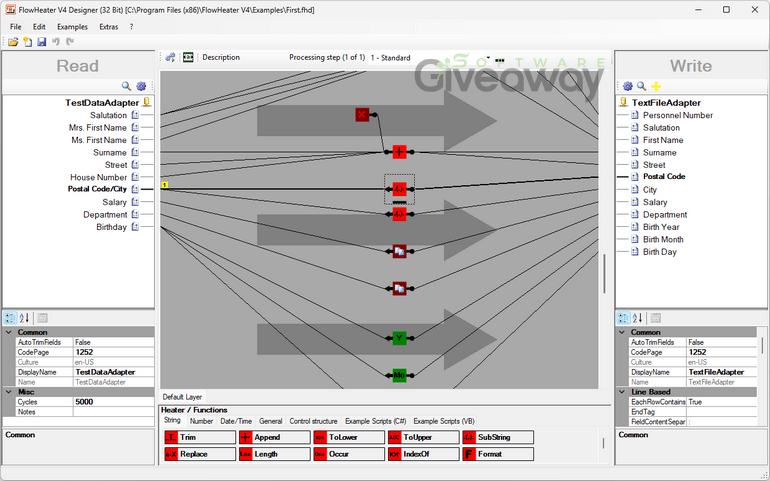This screenshot has height=481, width=770.
Task: Open Write adapter settings gear icon
Action: 628,86
